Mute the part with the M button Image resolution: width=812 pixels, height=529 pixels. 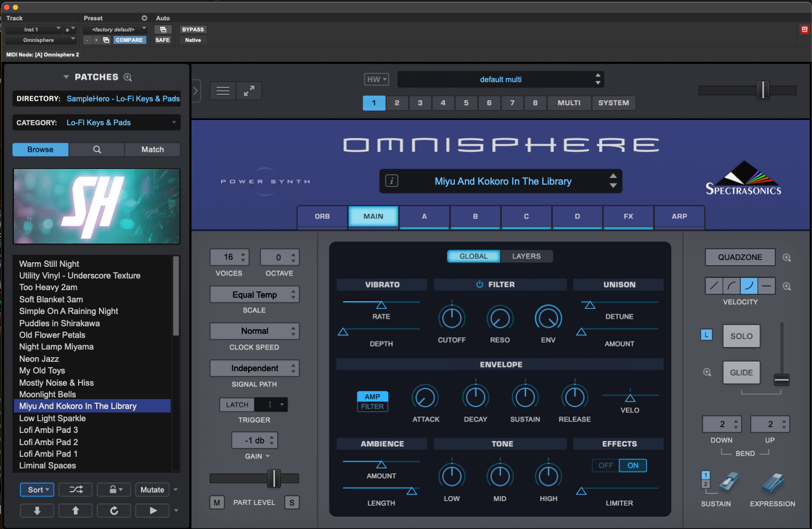coord(217,502)
